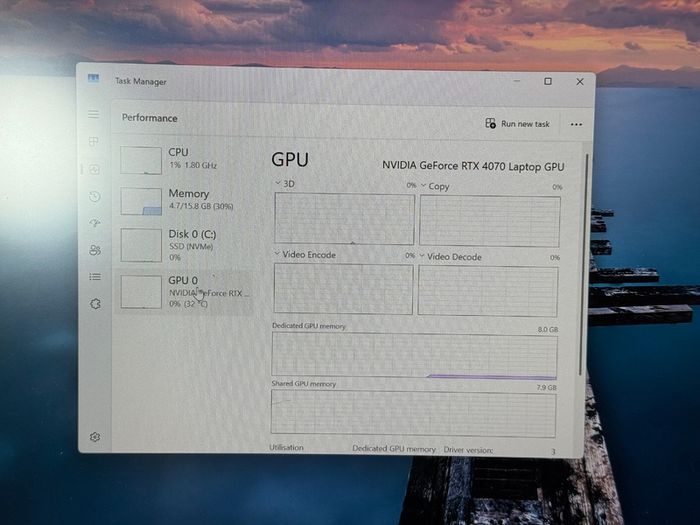
Task: Open the Services sidebar icon
Action: click(95, 304)
